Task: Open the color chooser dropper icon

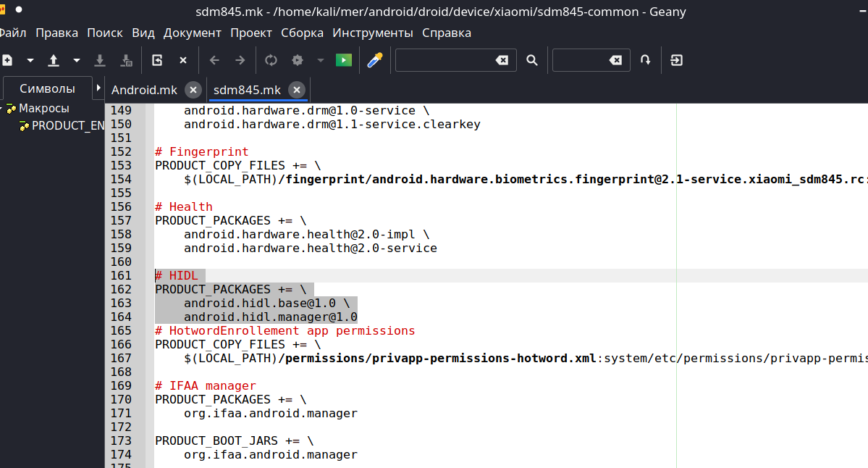Action: tap(375, 60)
